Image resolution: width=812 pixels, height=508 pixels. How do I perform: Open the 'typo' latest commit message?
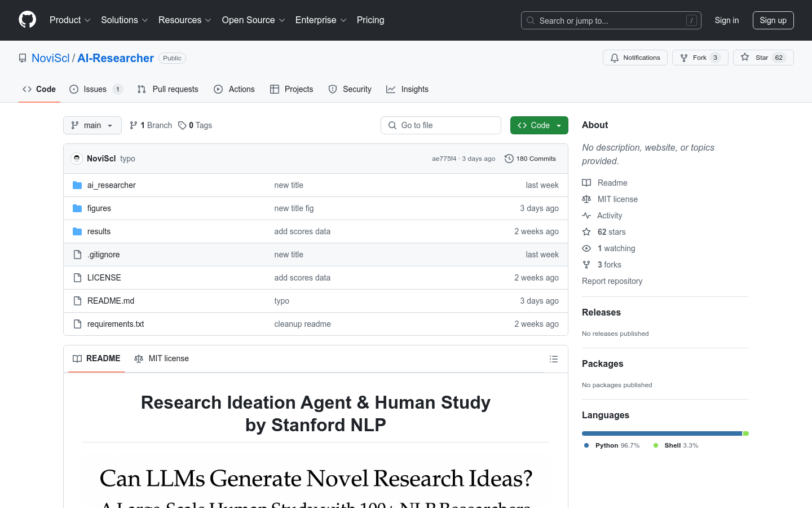[x=127, y=159]
